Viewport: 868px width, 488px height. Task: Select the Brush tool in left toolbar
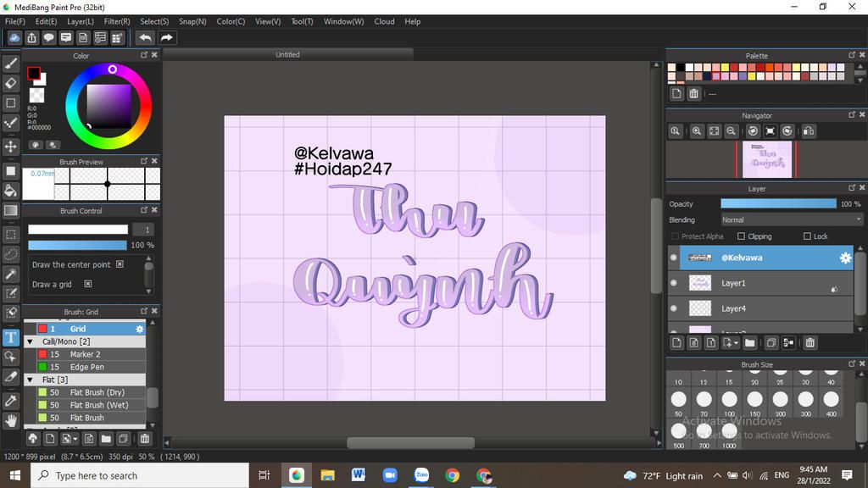[x=10, y=64]
